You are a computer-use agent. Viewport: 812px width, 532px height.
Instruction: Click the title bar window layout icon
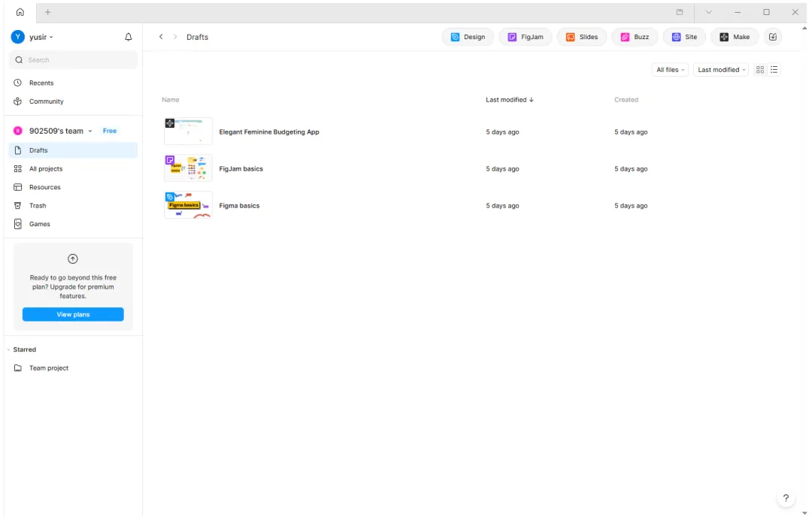680,12
